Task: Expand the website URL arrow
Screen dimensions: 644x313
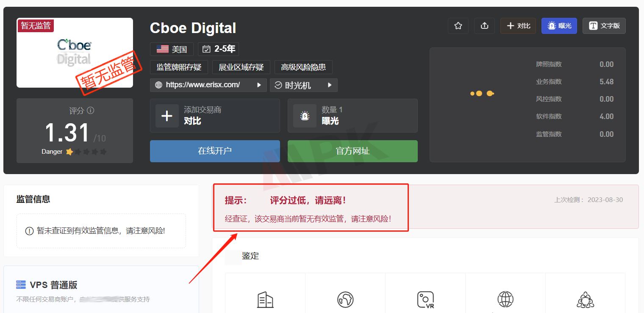Action: coord(259,85)
